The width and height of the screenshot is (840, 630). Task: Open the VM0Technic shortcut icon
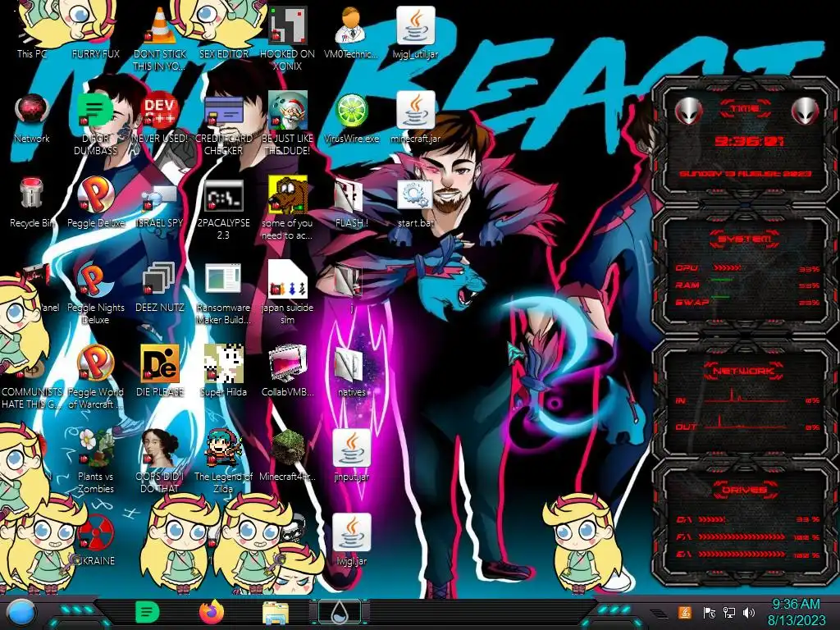coord(351,32)
